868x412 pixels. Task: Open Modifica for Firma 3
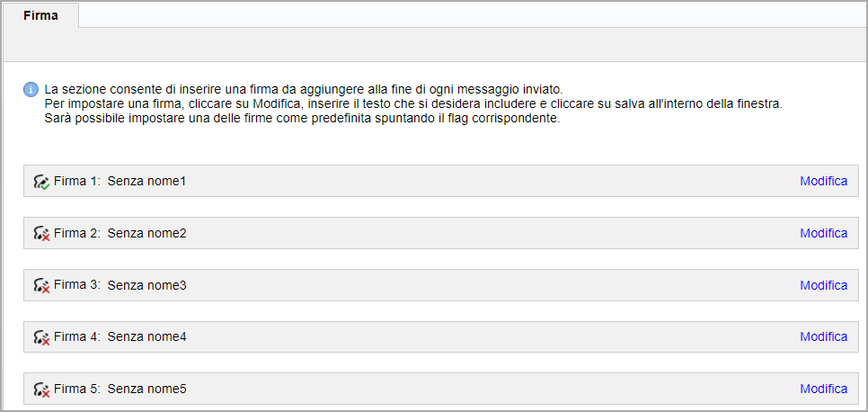[x=824, y=285]
